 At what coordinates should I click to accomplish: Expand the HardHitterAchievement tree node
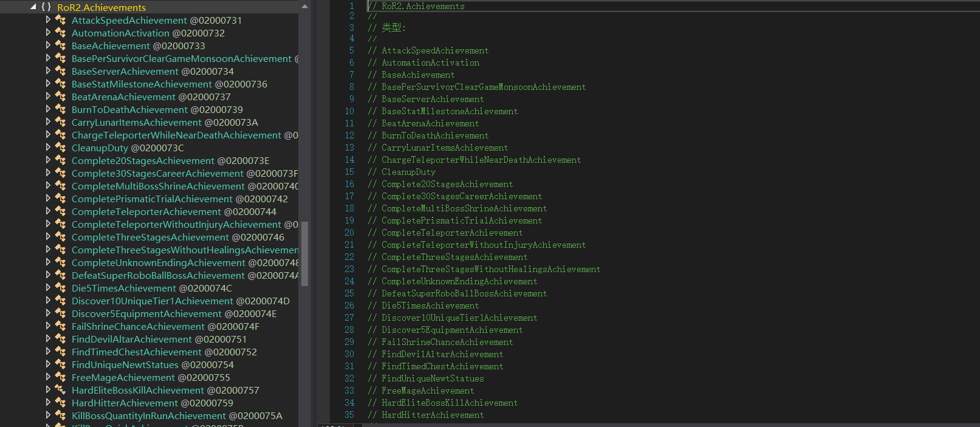click(48, 402)
